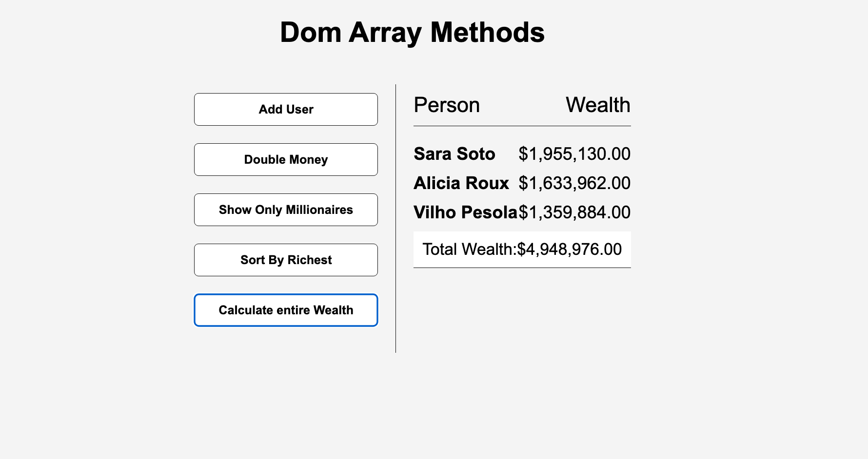Select the Person column header
The image size is (868, 459).
click(x=446, y=105)
